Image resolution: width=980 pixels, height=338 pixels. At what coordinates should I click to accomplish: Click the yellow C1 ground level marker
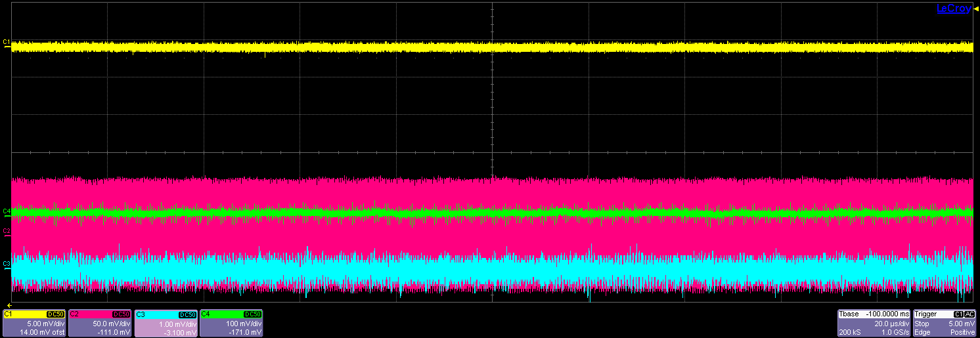pyautogui.click(x=7, y=43)
